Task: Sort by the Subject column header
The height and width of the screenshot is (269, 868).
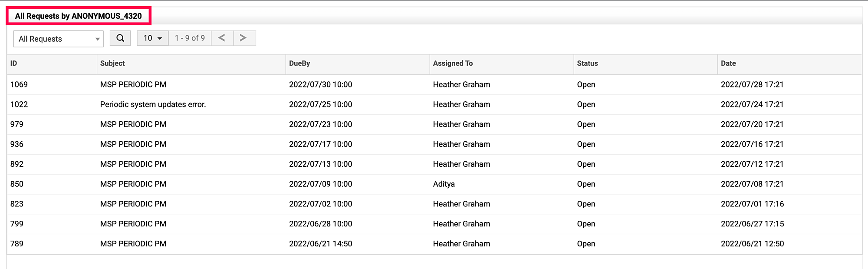Action: point(112,63)
